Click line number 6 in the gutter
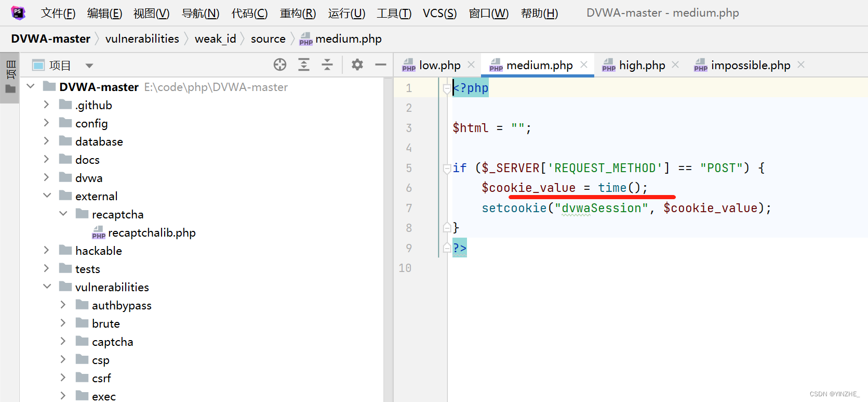The width and height of the screenshot is (868, 402). (409, 188)
